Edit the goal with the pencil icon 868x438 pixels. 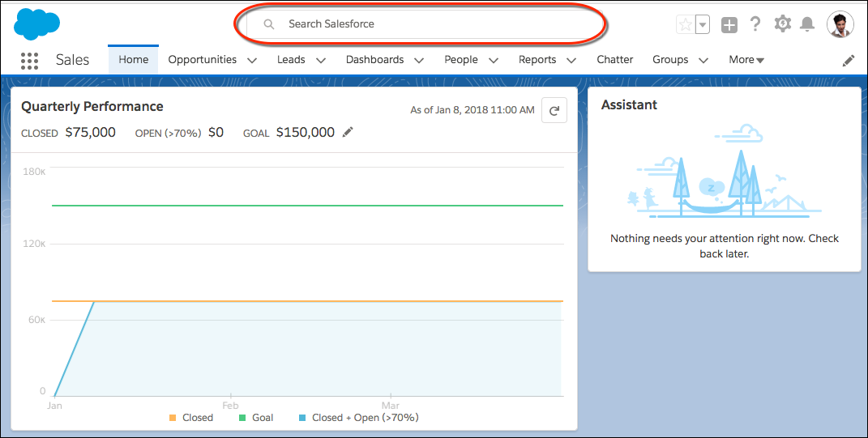pos(348,132)
